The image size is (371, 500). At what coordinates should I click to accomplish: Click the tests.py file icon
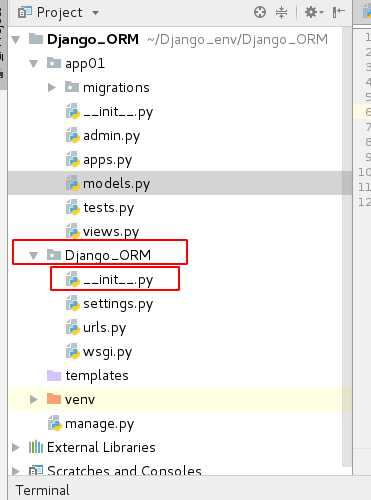click(x=72, y=207)
